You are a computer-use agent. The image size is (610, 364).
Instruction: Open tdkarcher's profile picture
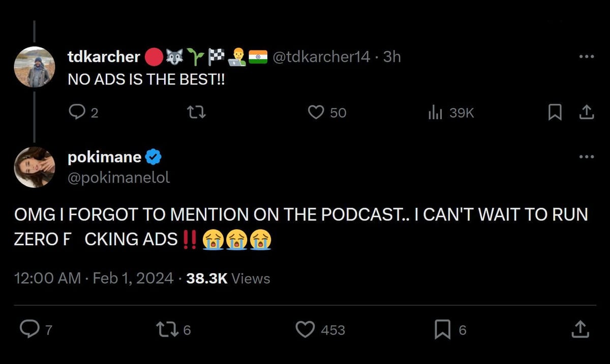pyautogui.click(x=34, y=67)
